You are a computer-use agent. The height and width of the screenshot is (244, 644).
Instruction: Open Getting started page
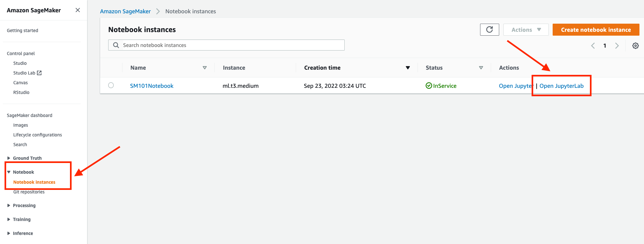22,30
